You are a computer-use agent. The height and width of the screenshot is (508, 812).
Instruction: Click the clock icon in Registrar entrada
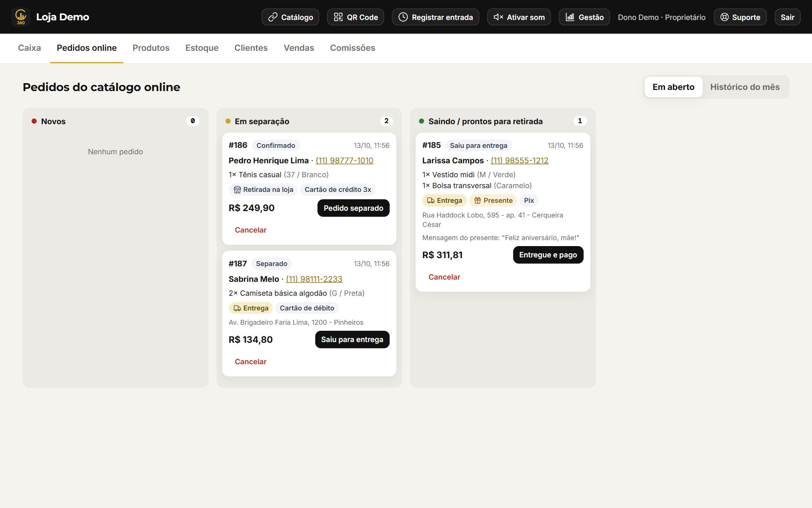pos(403,17)
